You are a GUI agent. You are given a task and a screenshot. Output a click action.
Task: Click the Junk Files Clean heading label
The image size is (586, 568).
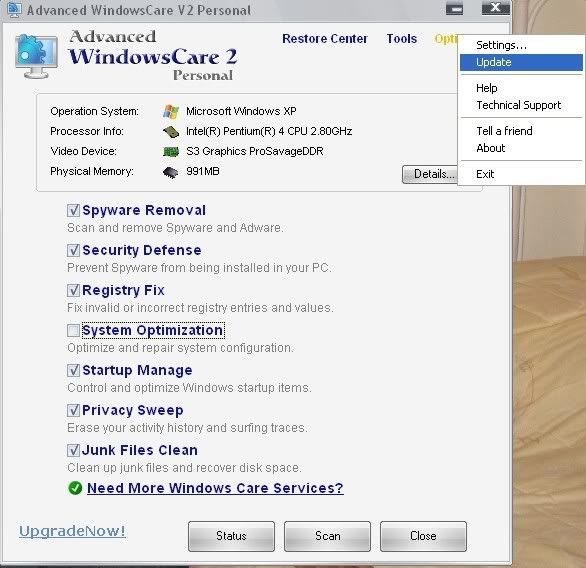click(x=140, y=450)
